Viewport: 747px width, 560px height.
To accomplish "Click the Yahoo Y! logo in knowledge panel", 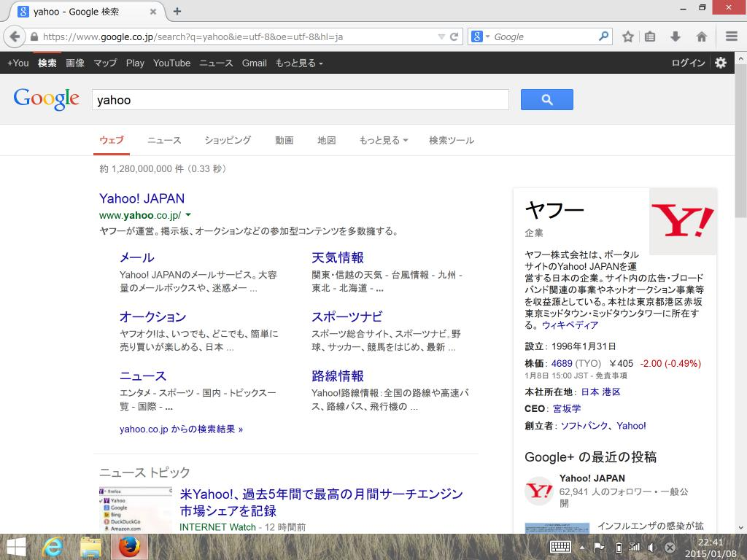I will click(683, 221).
